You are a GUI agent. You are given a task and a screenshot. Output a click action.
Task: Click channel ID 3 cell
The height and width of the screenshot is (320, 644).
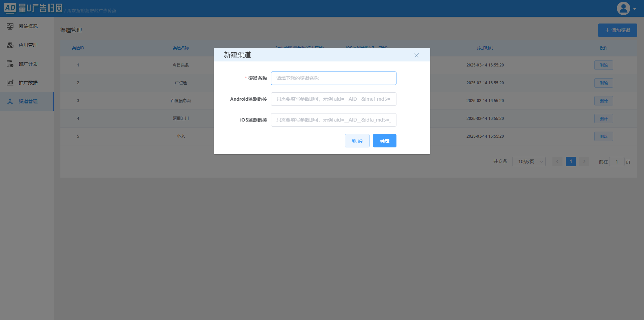pyautogui.click(x=78, y=101)
